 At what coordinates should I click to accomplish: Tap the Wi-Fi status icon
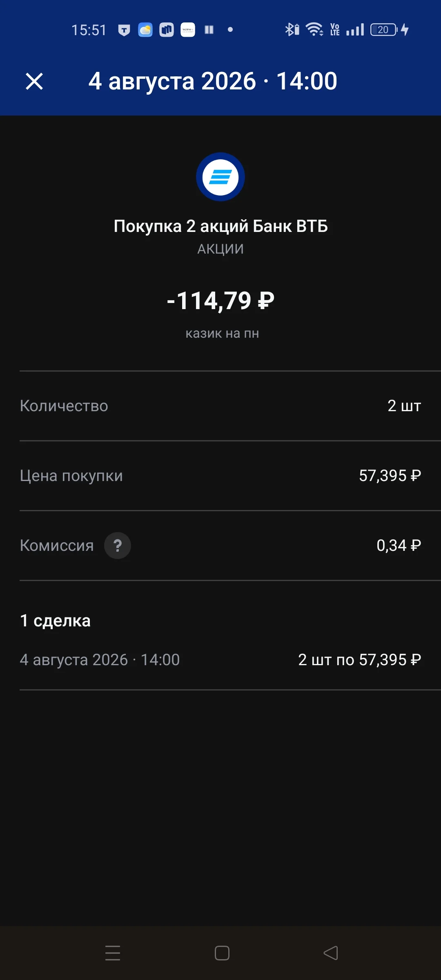tap(314, 30)
